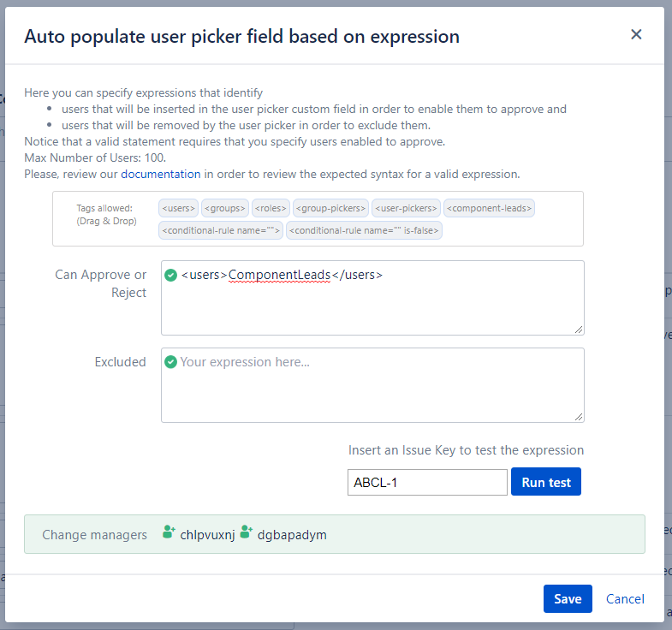Screen dimensions: 672x630
Task: Click the conditional-rule name tag without is-false
Action: (x=220, y=230)
